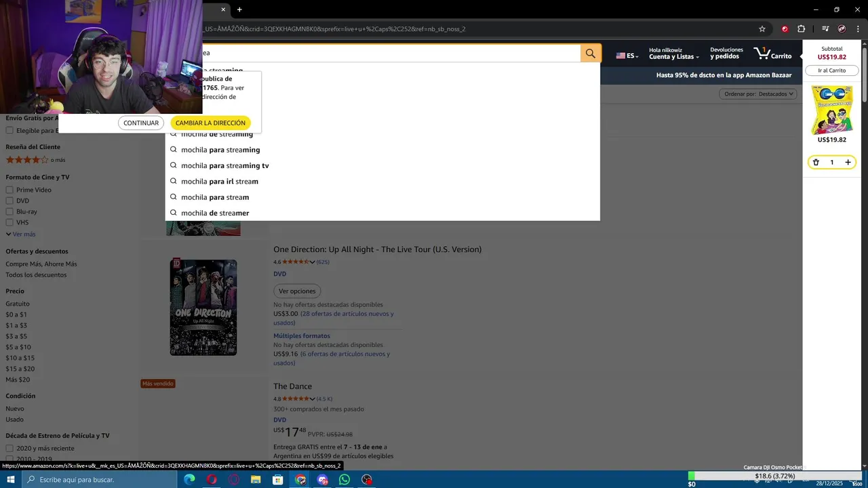Image resolution: width=868 pixels, height=488 pixels.
Task: Expand rating chevron for The Dance
Action: click(312, 399)
